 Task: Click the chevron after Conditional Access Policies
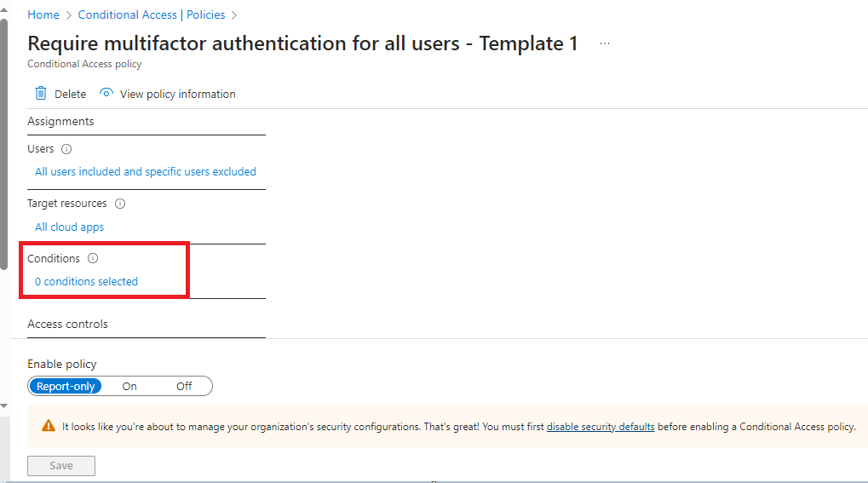click(234, 15)
